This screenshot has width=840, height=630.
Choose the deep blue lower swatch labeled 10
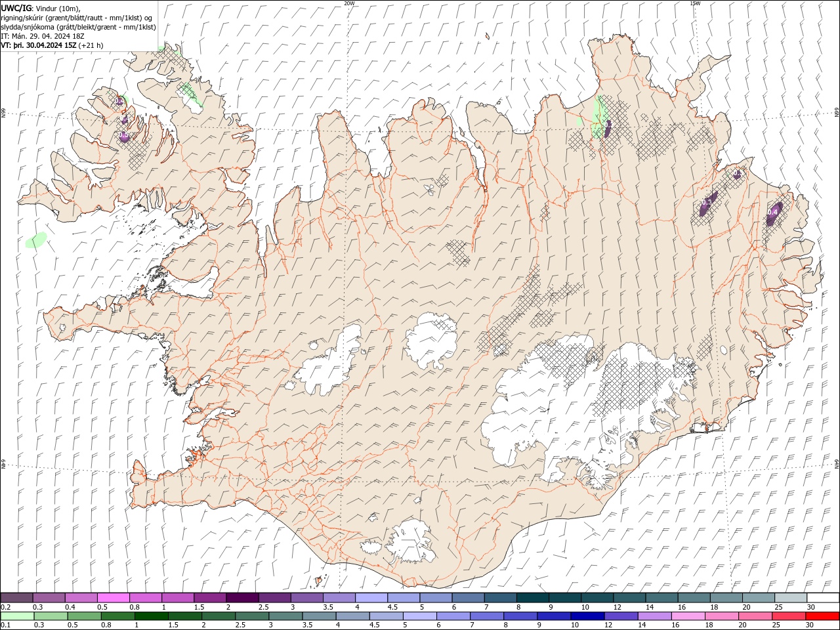click(587, 616)
